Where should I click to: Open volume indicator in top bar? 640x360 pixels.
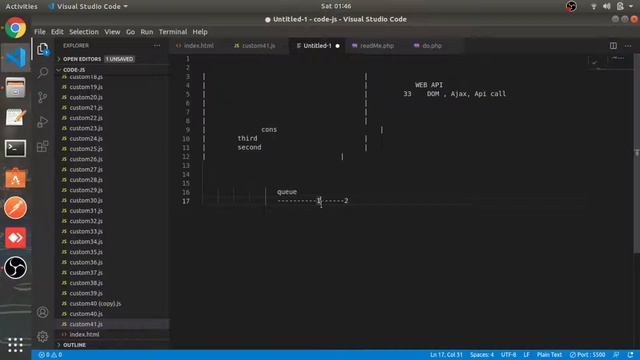click(x=607, y=6)
